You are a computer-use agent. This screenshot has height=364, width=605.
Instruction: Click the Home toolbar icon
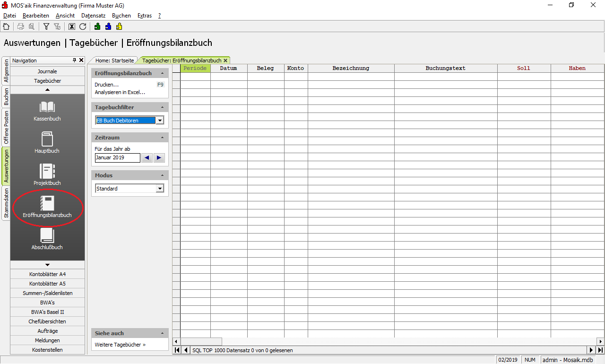click(x=6, y=26)
